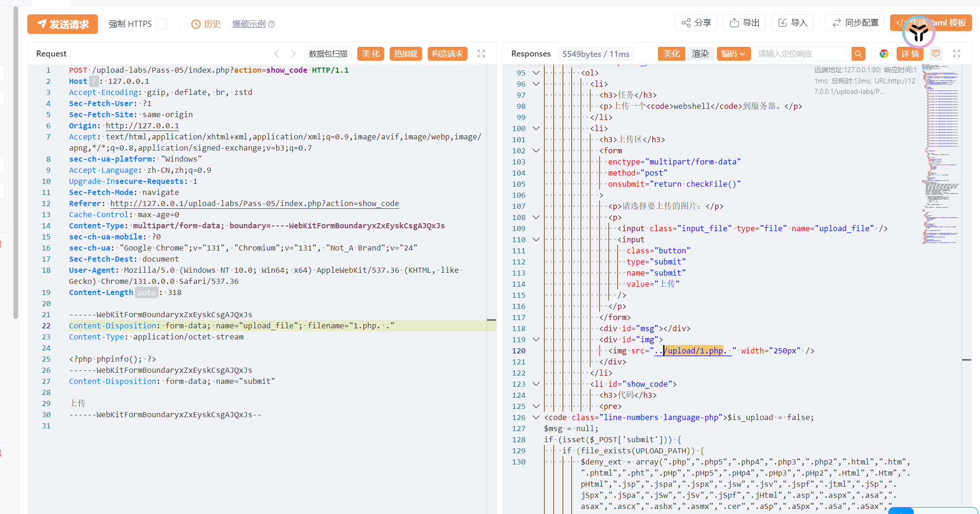Open response in Chrome browser icon
The height and width of the screenshot is (514, 980).
pyautogui.click(x=884, y=54)
